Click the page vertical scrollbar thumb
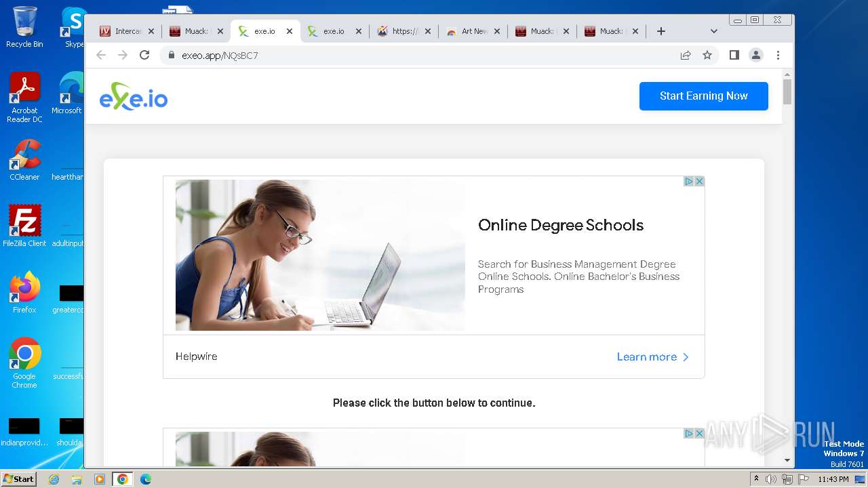This screenshot has height=488, width=868. (787, 91)
